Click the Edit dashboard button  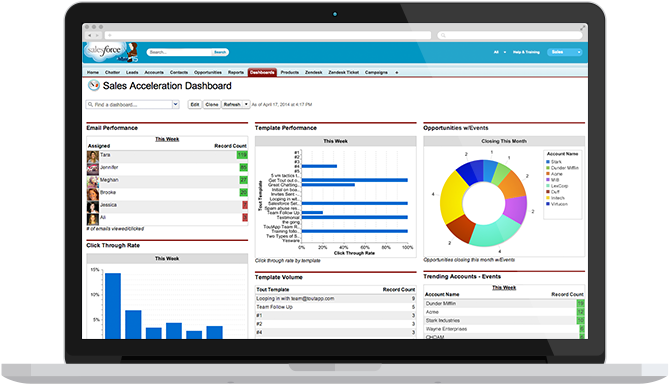pyautogui.click(x=195, y=104)
